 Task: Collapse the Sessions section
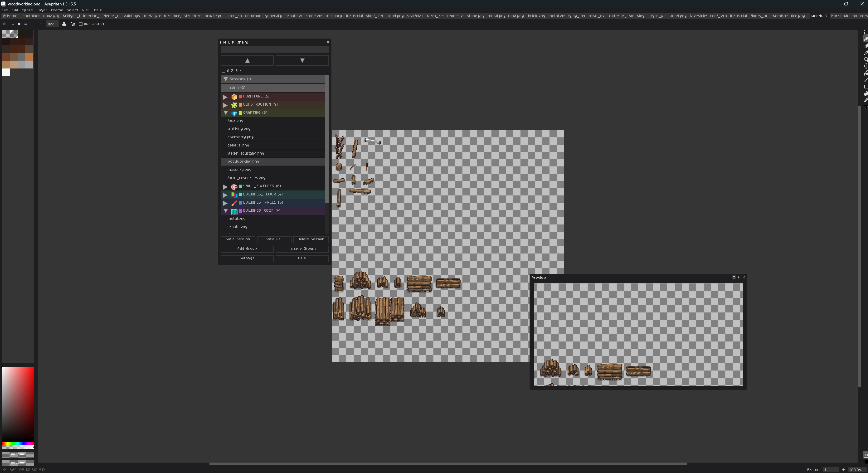tap(226, 79)
